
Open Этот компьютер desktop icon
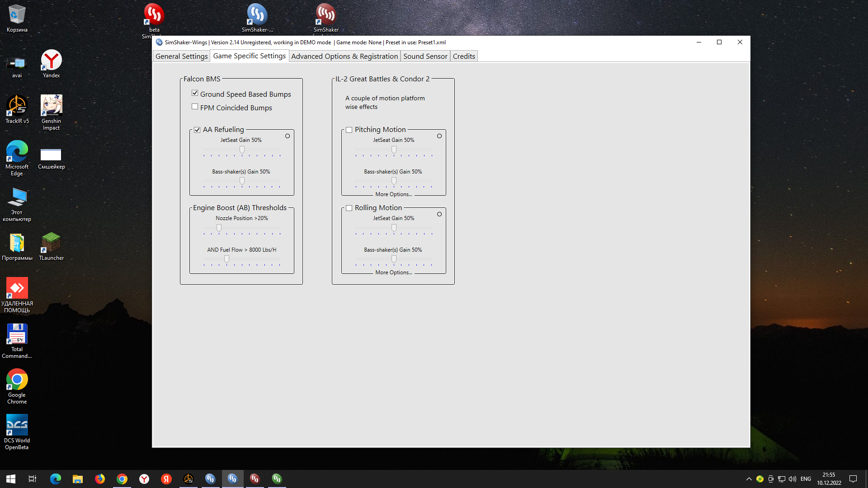coord(17,204)
